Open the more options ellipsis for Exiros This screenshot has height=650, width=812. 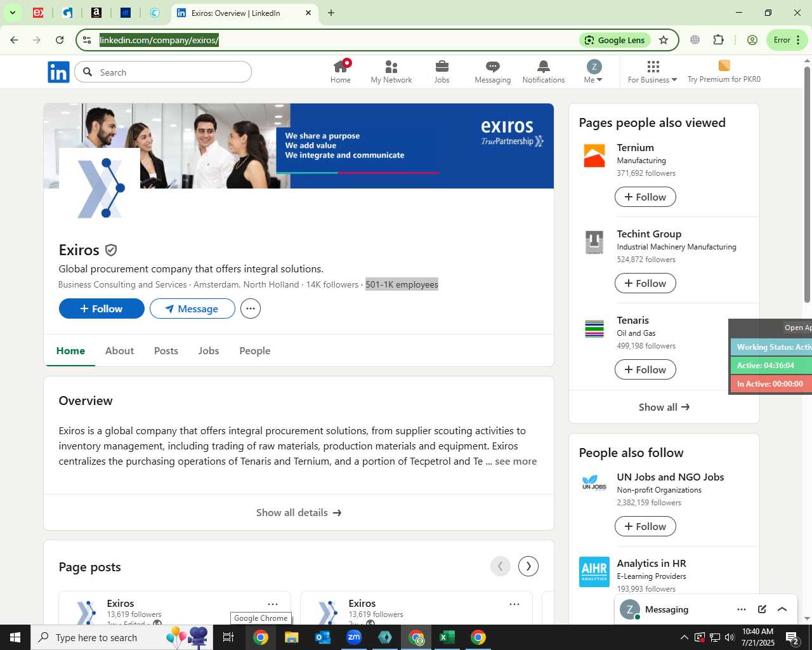point(251,308)
